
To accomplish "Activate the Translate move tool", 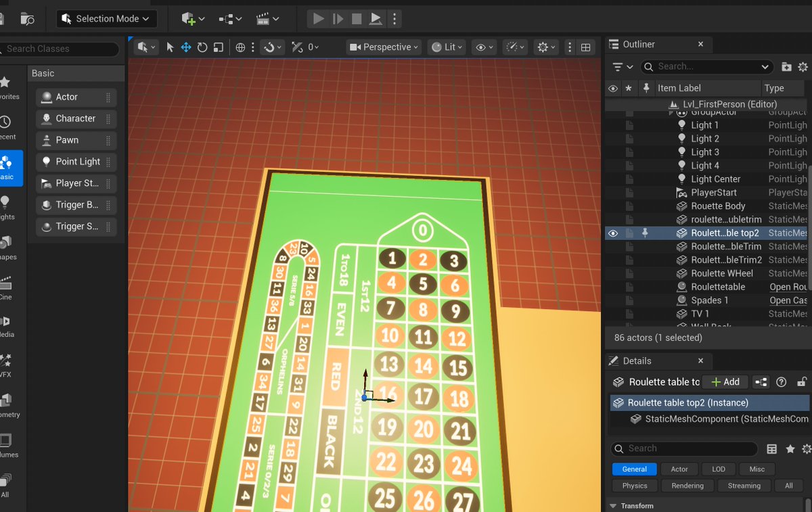I will tap(186, 47).
